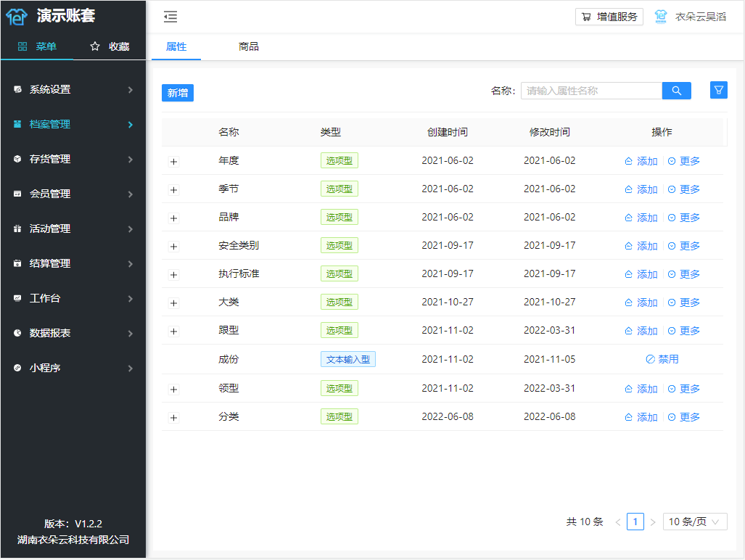Click the 文本输入型 tag in 成份 row
Screen dimensions: 745x560
point(348,359)
